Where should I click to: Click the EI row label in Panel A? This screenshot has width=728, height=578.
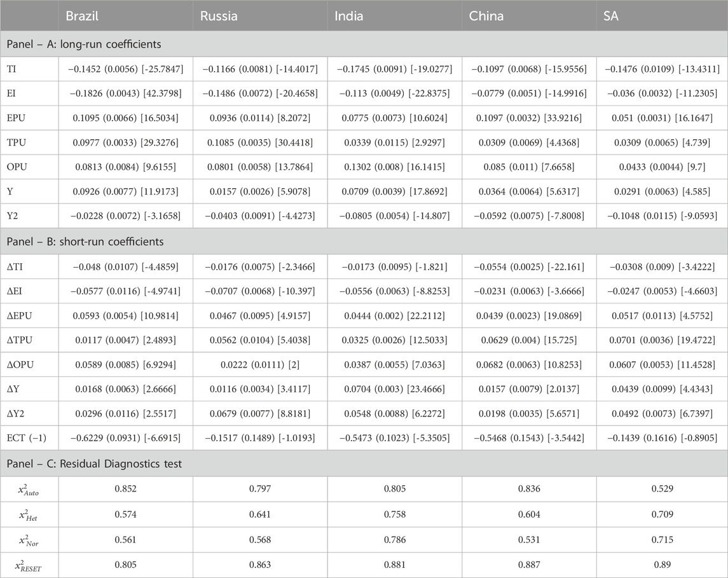[x=11, y=93]
